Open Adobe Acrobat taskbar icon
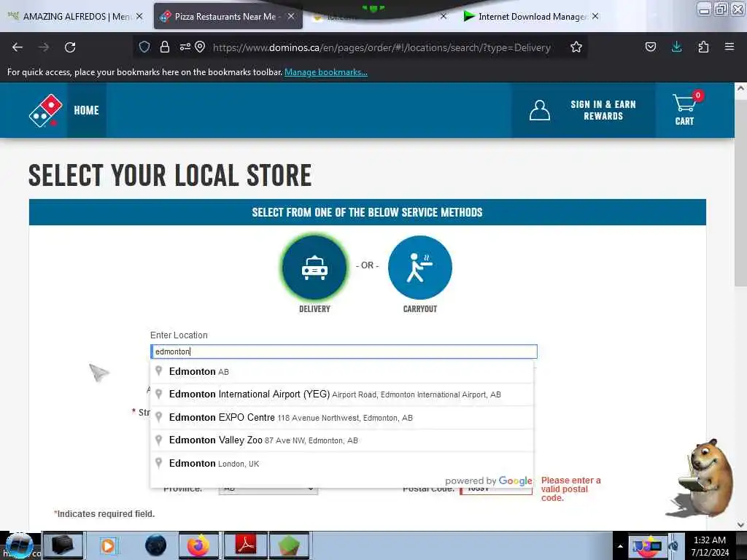747x560 pixels. 246,545
